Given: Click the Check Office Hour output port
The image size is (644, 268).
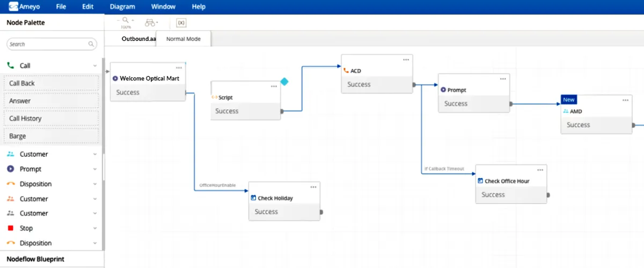Looking at the screenshot, I should (548, 195).
